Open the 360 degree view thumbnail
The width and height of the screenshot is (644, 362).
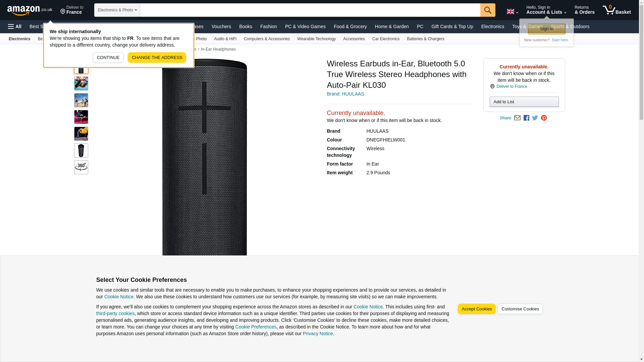(x=81, y=167)
